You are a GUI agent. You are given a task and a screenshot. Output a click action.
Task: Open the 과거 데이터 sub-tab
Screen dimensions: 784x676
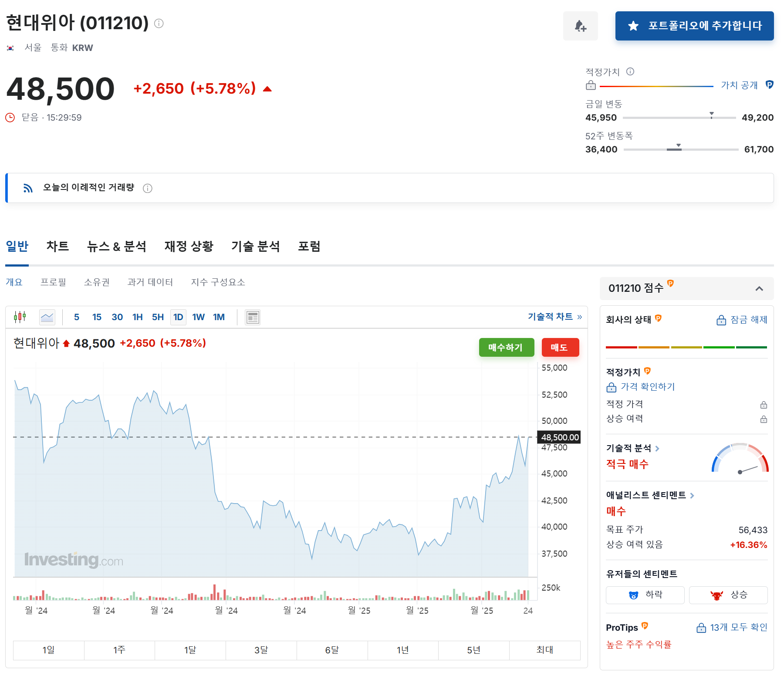[150, 282]
